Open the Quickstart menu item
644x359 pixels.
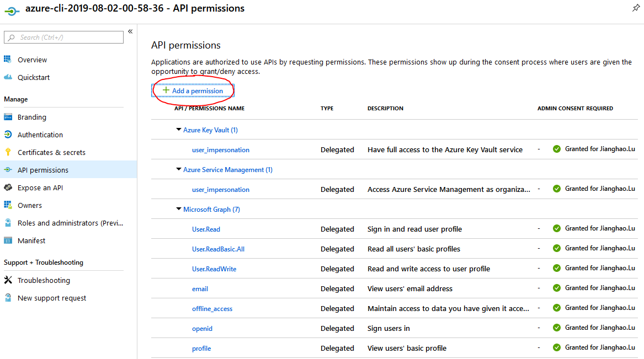pos(34,78)
